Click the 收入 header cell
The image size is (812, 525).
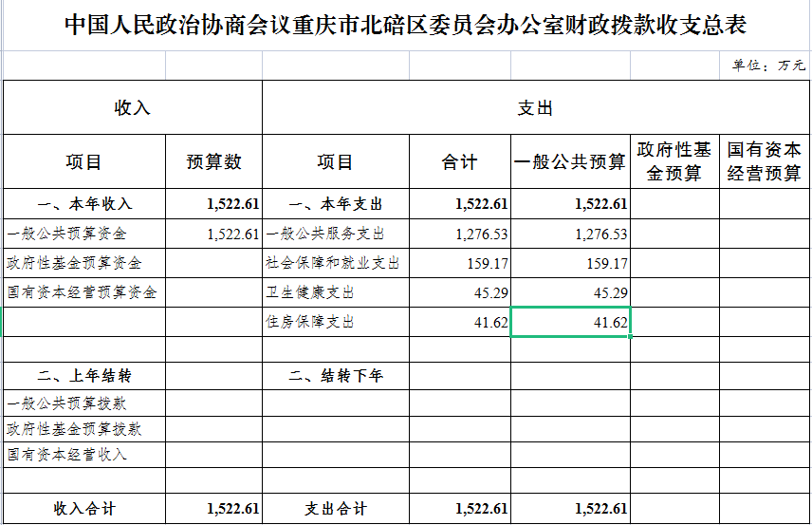[132, 107]
